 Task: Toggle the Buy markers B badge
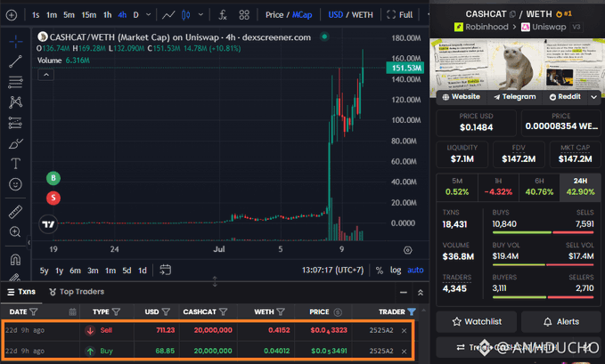[x=53, y=178]
